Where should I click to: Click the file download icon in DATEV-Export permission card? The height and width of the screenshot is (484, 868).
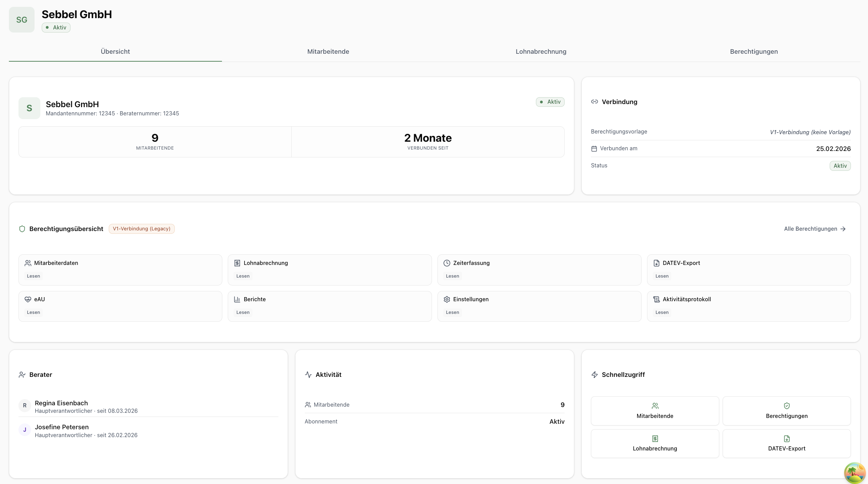[657, 263]
